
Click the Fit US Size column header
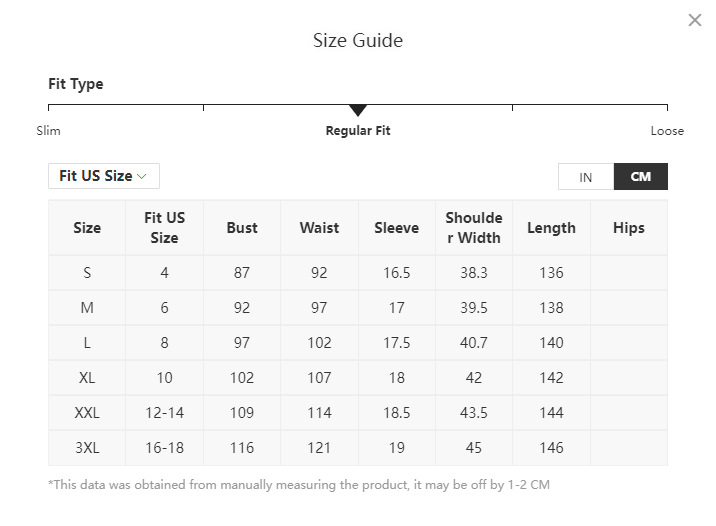pos(164,228)
